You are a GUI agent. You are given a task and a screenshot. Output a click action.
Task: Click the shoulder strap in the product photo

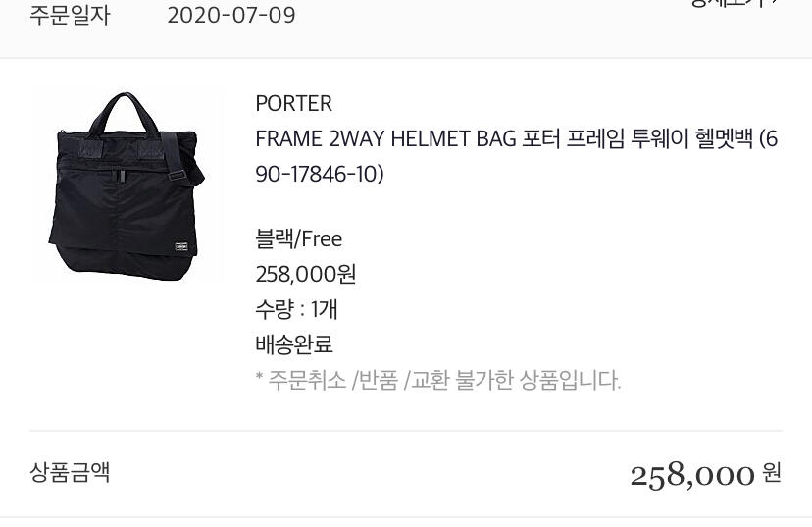pos(181,160)
